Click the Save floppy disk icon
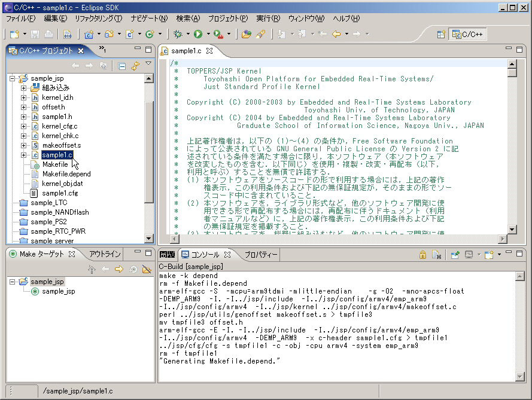Screen dimensions: 532x400 (35, 34)
